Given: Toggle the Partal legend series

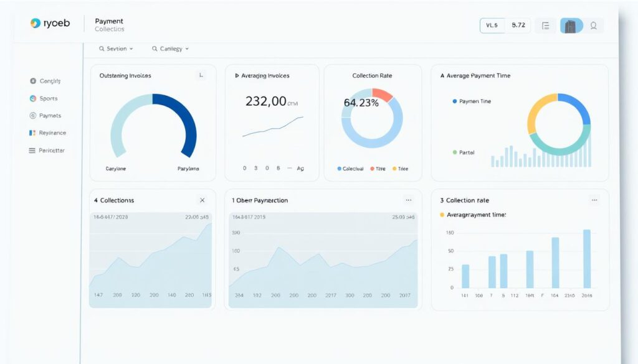Looking at the screenshot, I should coord(454,152).
